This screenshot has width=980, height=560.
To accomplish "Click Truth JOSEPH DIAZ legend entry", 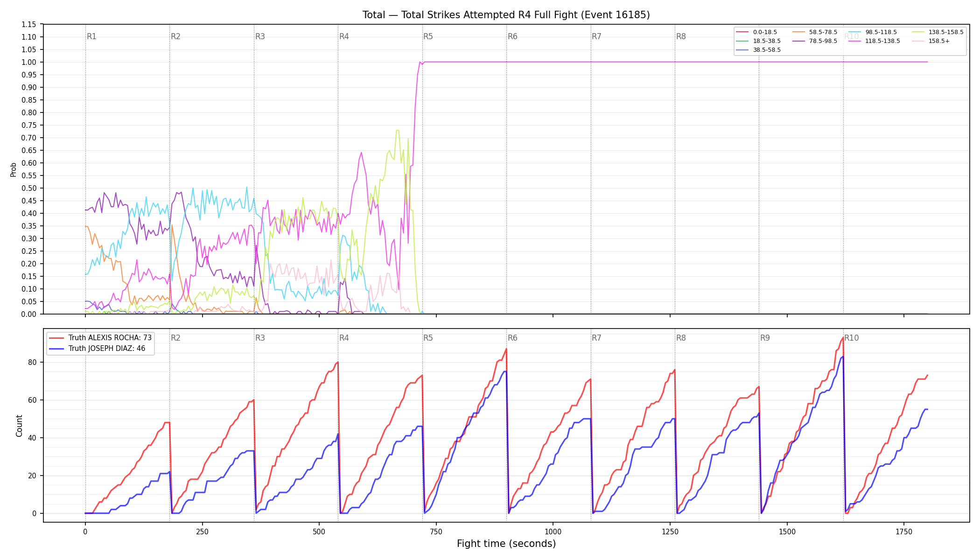I will tap(97, 349).
